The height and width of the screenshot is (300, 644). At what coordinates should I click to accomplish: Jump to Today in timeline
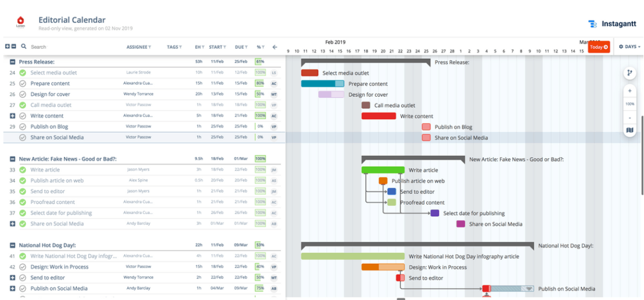pos(599,47)
